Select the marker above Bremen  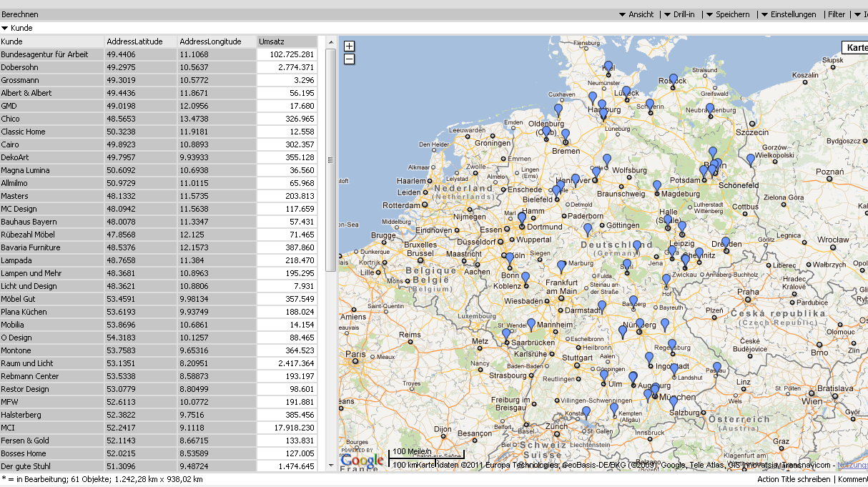click(566, 135)
